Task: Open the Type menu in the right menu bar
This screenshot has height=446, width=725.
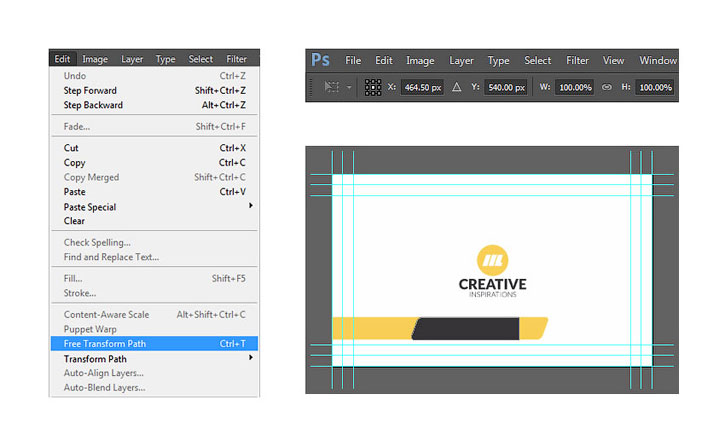Action: click(x=498, y=61)
